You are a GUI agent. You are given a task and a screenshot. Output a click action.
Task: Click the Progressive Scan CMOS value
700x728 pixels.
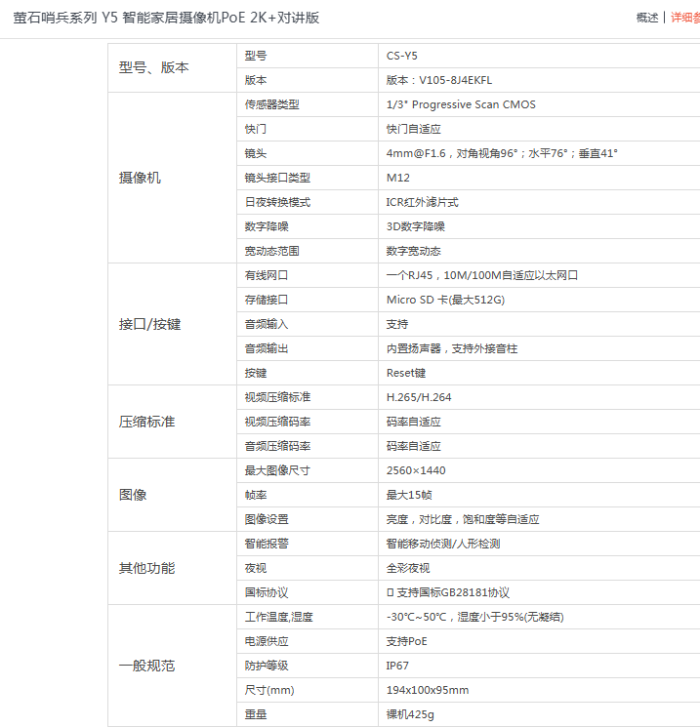(x=461, y=104)
